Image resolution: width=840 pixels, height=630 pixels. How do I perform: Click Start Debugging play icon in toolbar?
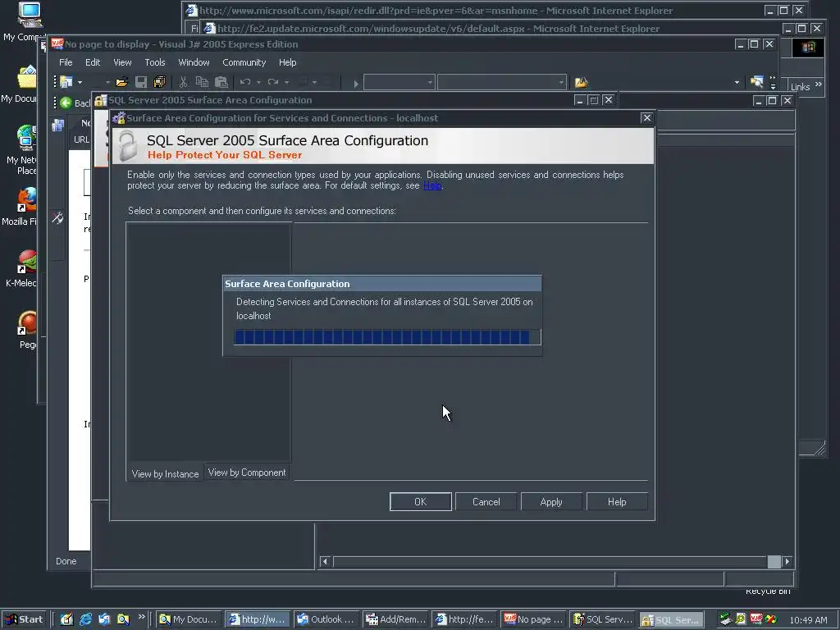pos(356,83)
